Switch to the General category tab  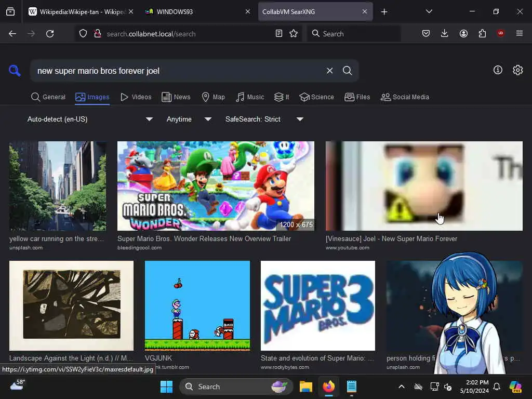48,97
